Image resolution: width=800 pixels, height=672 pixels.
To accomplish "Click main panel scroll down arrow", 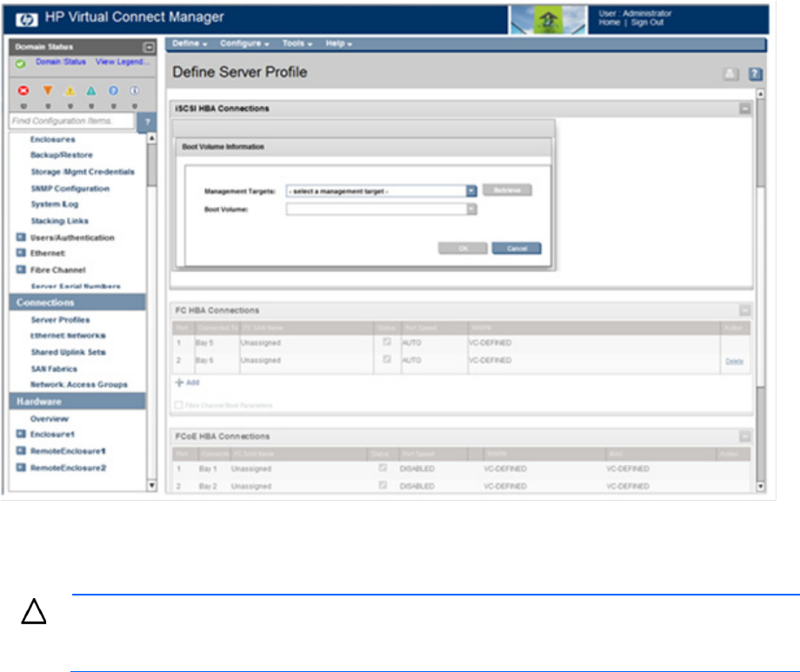I will click(760, 486).
